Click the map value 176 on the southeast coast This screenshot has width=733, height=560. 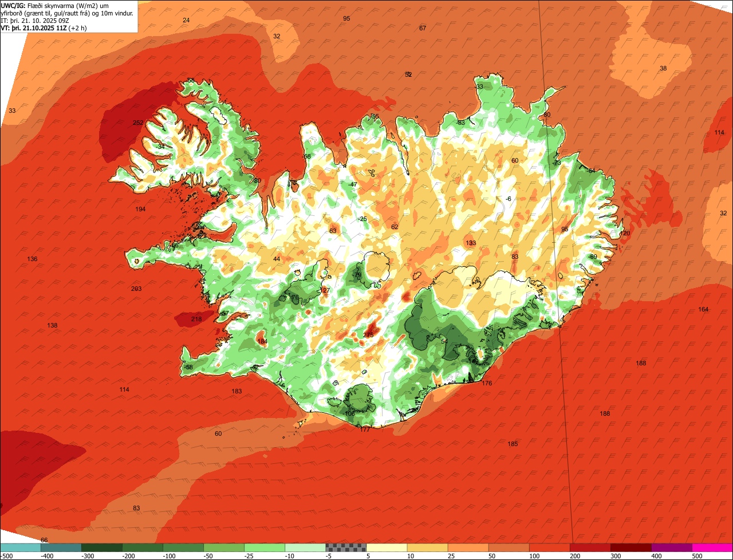coord(487,383)
